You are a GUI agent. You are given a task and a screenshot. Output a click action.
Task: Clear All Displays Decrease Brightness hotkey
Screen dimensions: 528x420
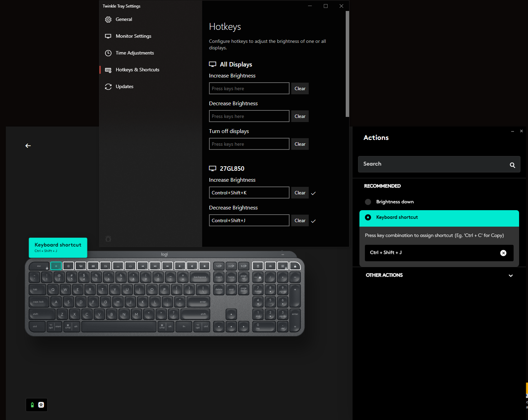coord(300,116)
